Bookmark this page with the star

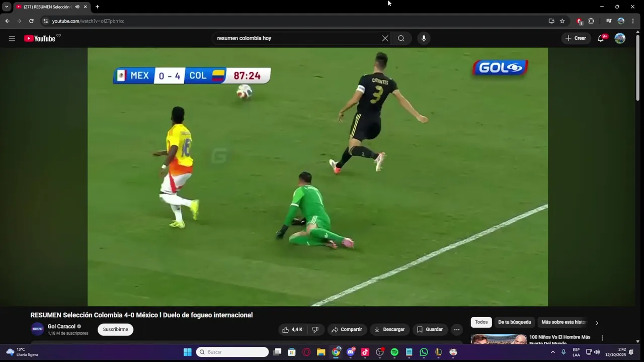[x=562, y=21]
